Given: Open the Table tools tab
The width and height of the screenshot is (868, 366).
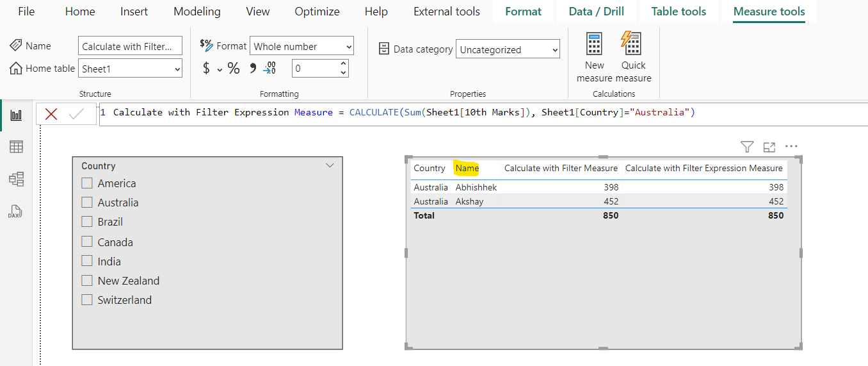Looking at the screenshot, I should point(679,12).
